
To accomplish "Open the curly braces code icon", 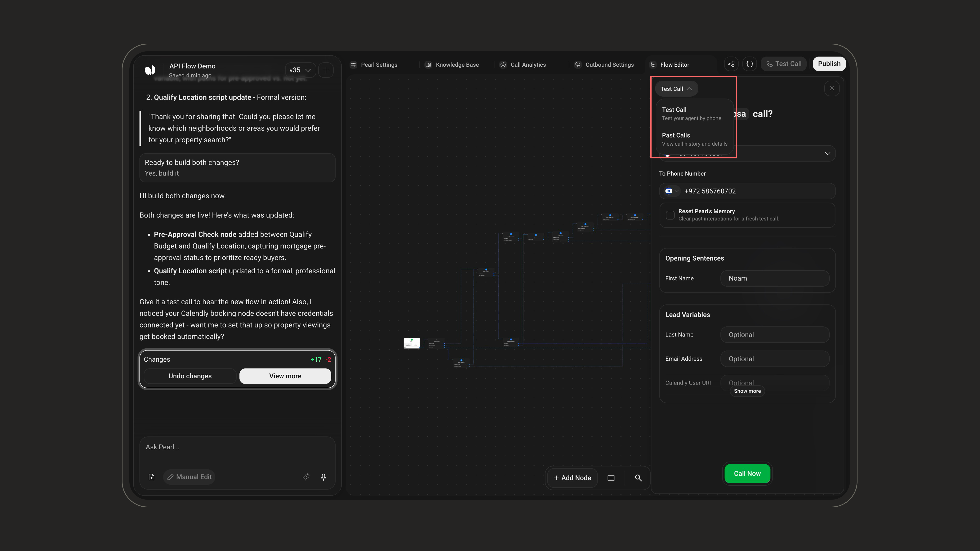I will click(x=750, y=64).
